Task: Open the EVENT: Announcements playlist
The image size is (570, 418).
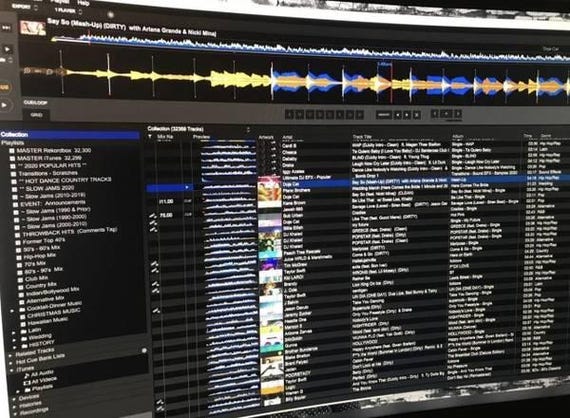Action: coord(48,203)
